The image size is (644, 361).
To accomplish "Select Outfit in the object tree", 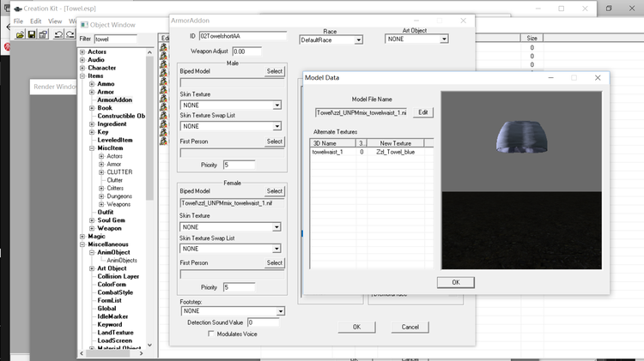I will pyautogui.click(x=105, y=213).
